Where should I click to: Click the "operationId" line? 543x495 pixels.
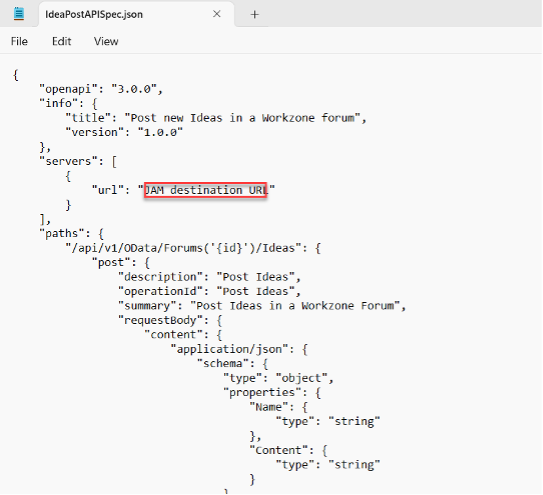coord(209,291)
